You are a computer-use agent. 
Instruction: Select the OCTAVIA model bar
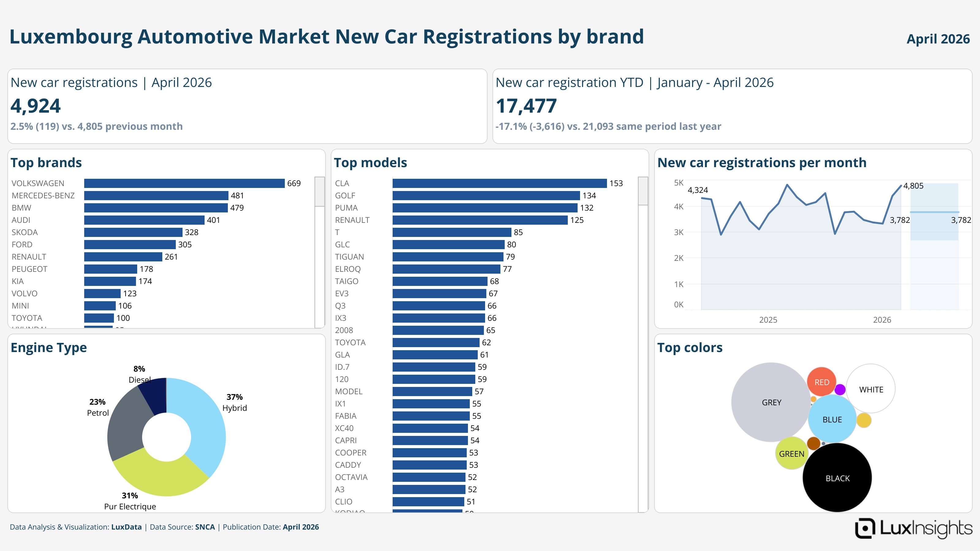429,477
